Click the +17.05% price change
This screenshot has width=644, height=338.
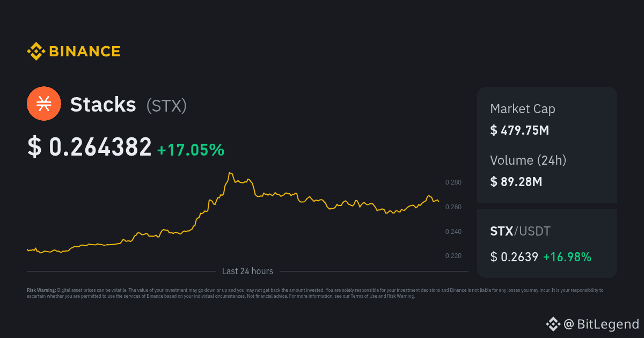[x=191, y=150]
